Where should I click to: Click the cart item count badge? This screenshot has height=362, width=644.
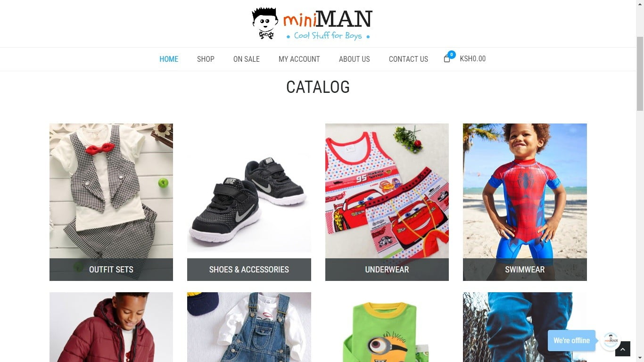pyautogui.click(x=452, y=55)
